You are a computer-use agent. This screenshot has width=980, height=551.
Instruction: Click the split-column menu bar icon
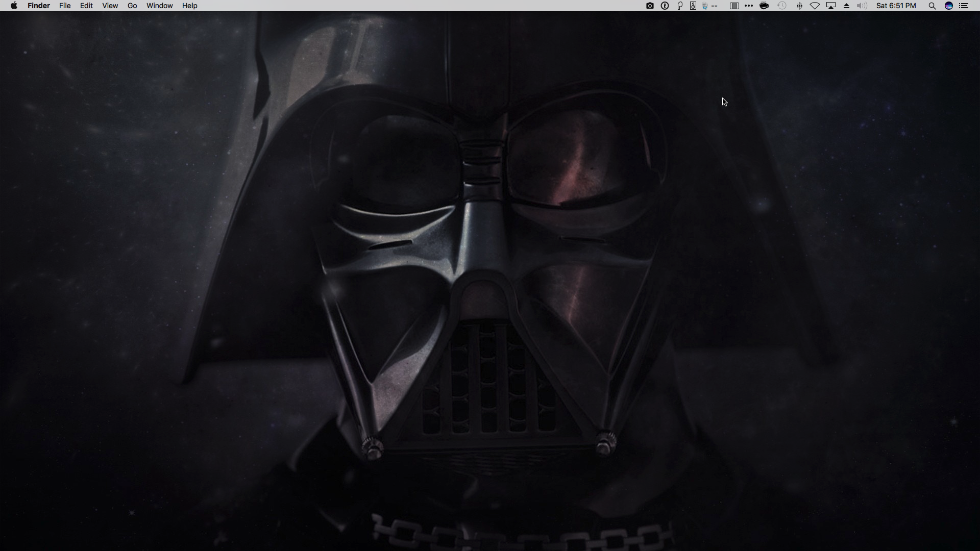click(x=734, y=6)
